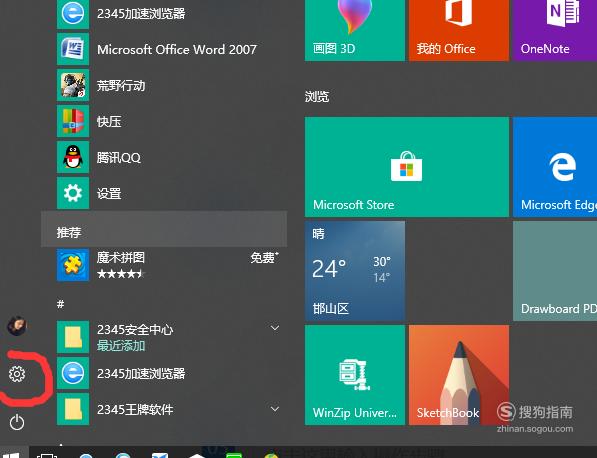Open the 邯山区 weather tile
Viewport: 597px width, 458px height.
coord(355,271)
